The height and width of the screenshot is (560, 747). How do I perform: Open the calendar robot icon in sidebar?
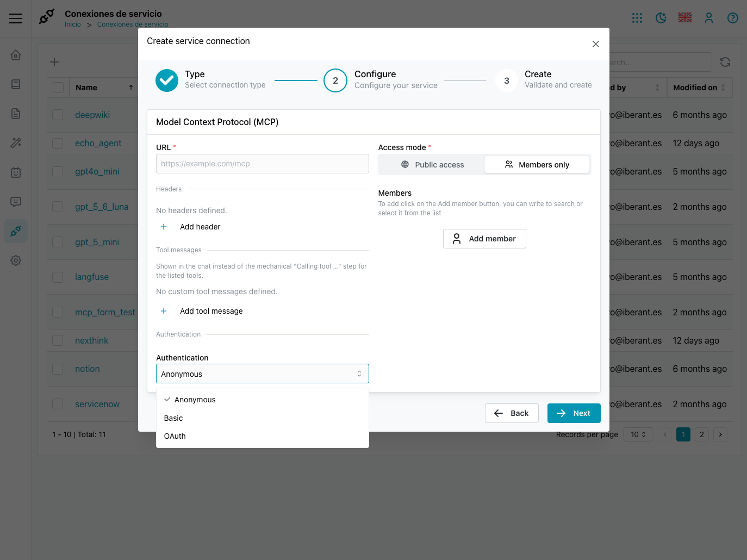(x=16, y=172)
